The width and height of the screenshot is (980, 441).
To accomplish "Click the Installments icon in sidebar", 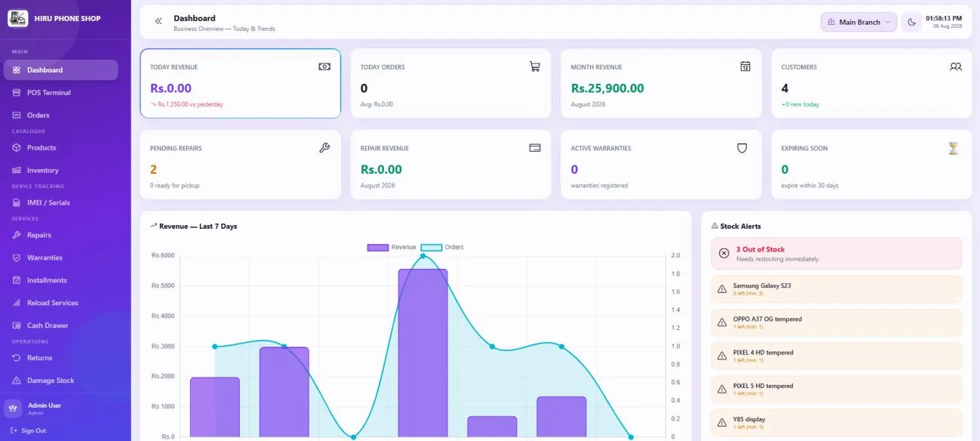I will (x=17, y=280).
